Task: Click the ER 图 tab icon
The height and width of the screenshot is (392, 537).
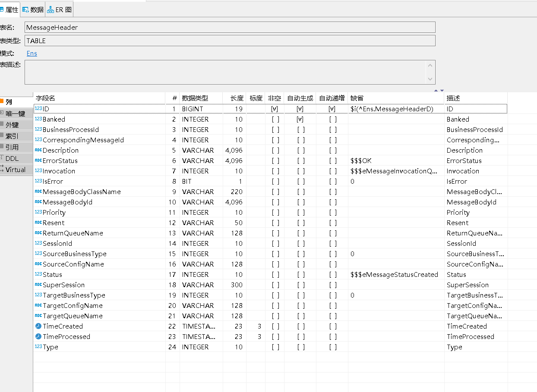Action: coord(51,9)
